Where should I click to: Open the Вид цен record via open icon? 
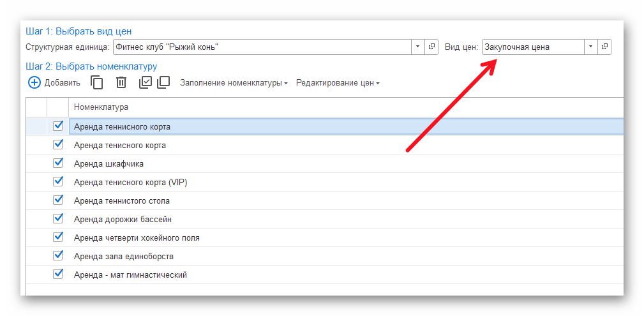pyautogui.click(x=604, y=47)
